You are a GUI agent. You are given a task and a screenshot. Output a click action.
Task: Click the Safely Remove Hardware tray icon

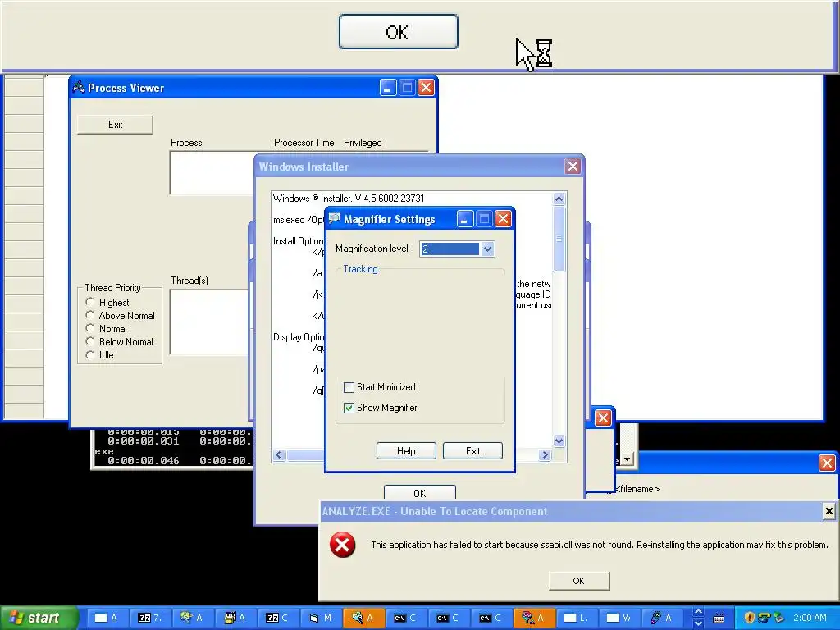tap(779, 618)
